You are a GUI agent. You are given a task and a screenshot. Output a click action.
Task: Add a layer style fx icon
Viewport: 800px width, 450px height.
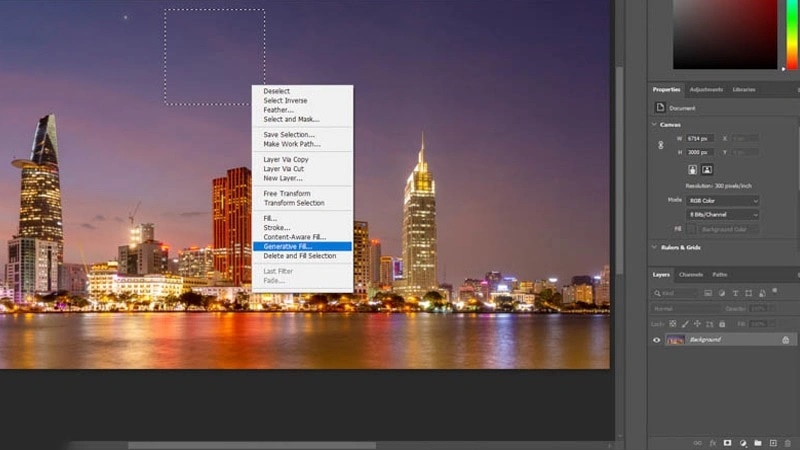pyautogui.click(x=713, y=443)
